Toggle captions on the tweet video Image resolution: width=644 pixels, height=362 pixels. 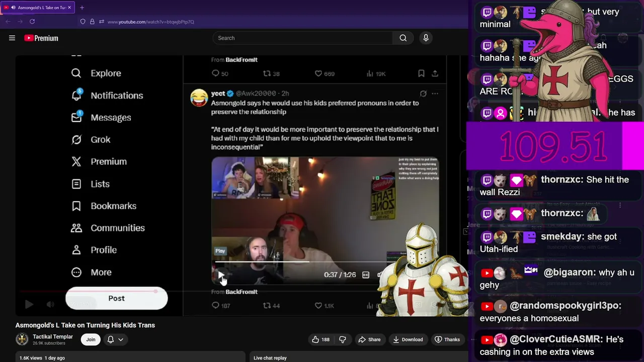pos(366,275)
